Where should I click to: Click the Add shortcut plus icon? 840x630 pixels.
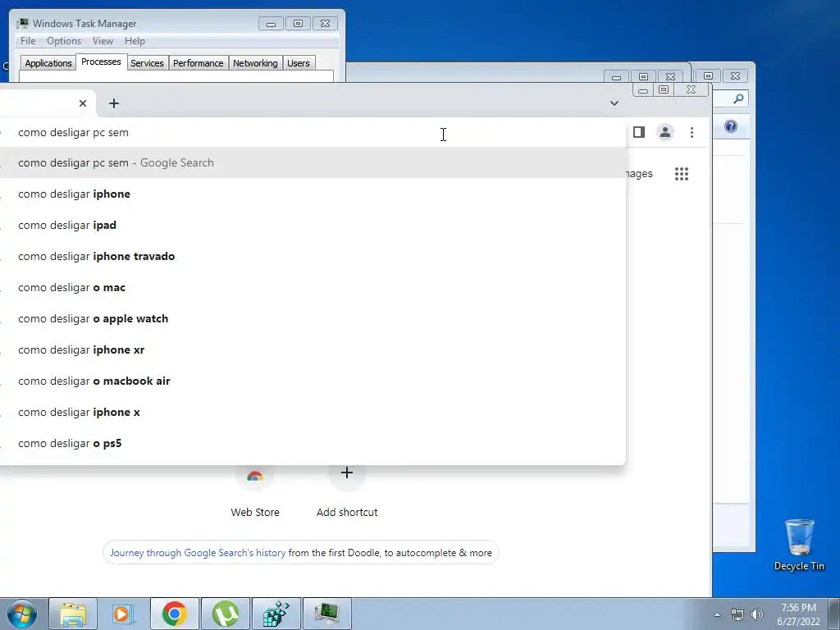tap(347, 473)
